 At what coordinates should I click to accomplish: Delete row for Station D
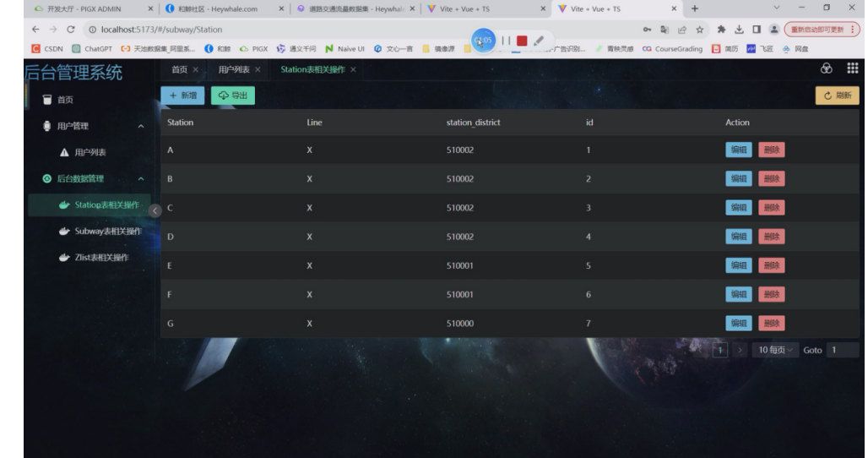(771, 237)
